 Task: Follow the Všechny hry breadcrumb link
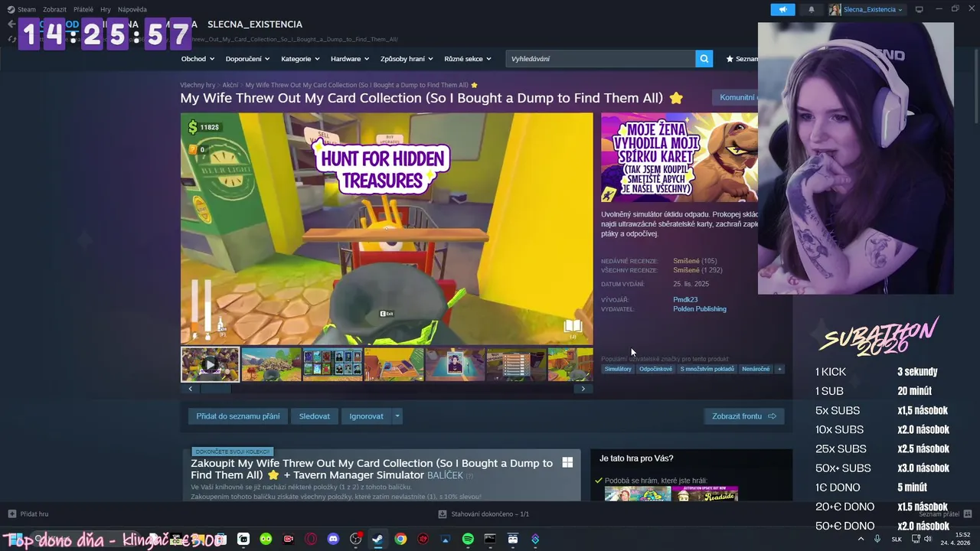coord(198,85)
